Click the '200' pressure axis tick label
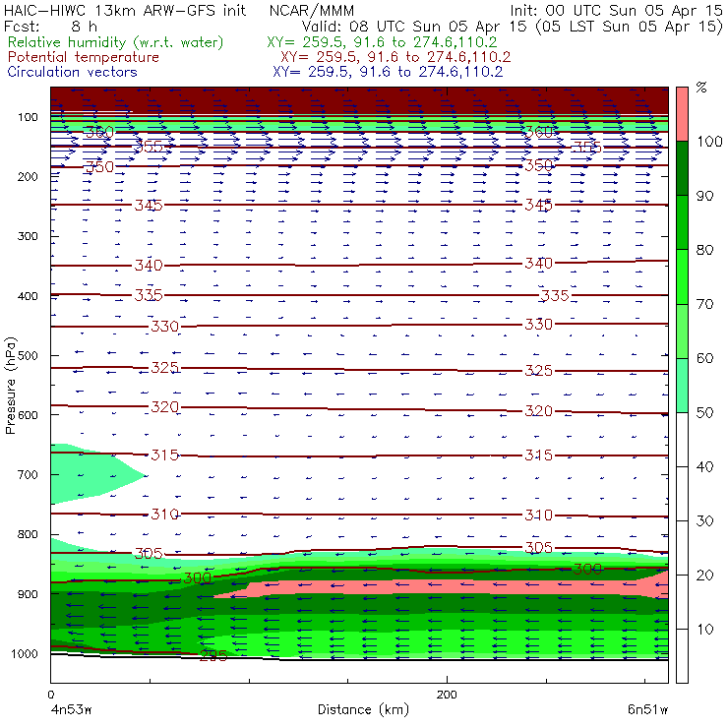 28,176
